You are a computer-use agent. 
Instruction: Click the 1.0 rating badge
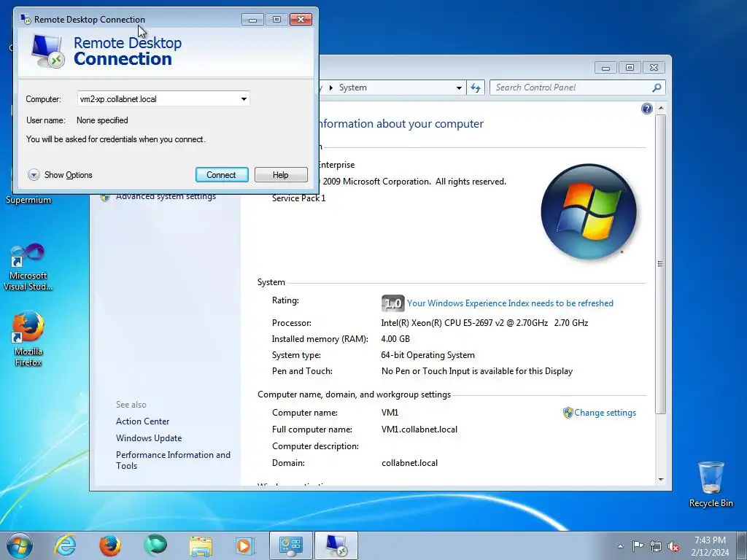[392, 303]
